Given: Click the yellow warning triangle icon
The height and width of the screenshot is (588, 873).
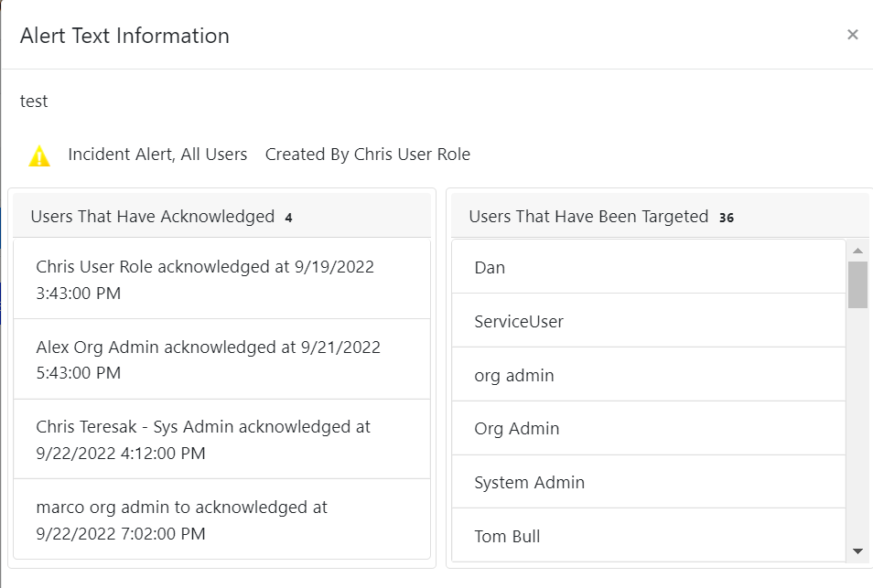Looking at the screenshot, I should (39, 155).
